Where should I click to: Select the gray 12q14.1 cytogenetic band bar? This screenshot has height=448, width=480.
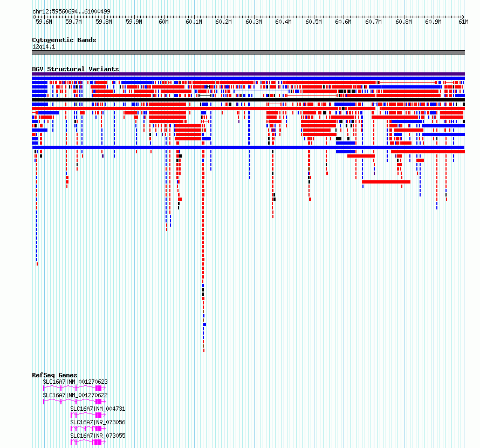pos(248,52)
